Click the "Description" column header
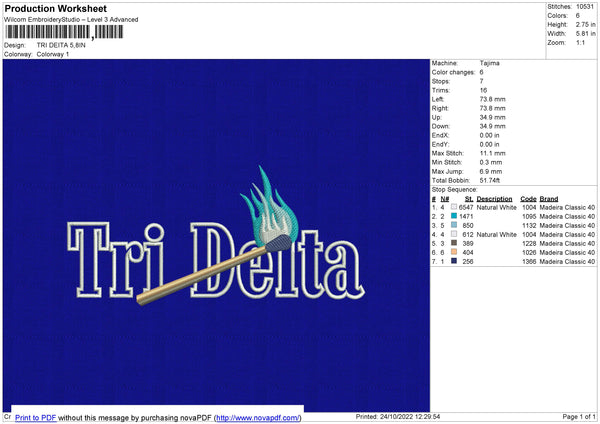The image size is (600, 424). tap(494, 199)
